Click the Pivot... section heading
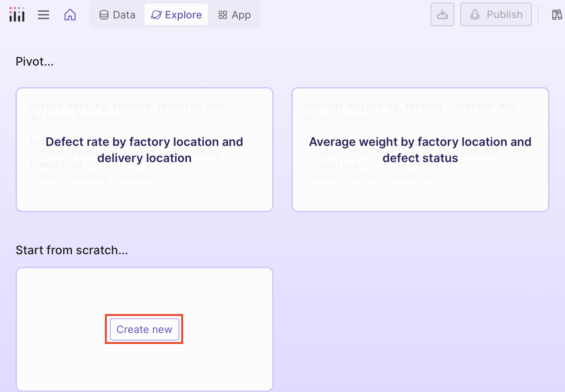Viewport: 565px width, 392px height. 35,62
